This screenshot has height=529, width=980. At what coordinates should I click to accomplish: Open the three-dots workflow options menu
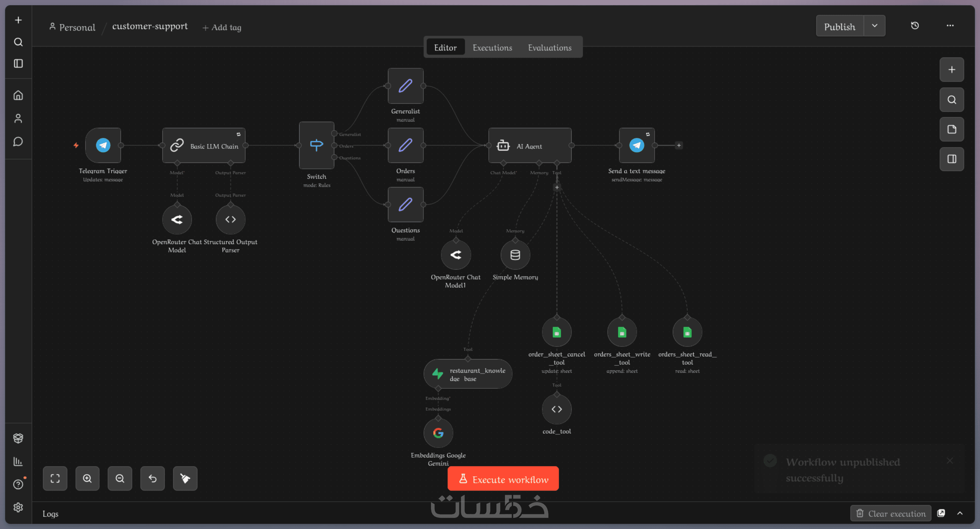point(950,26)
